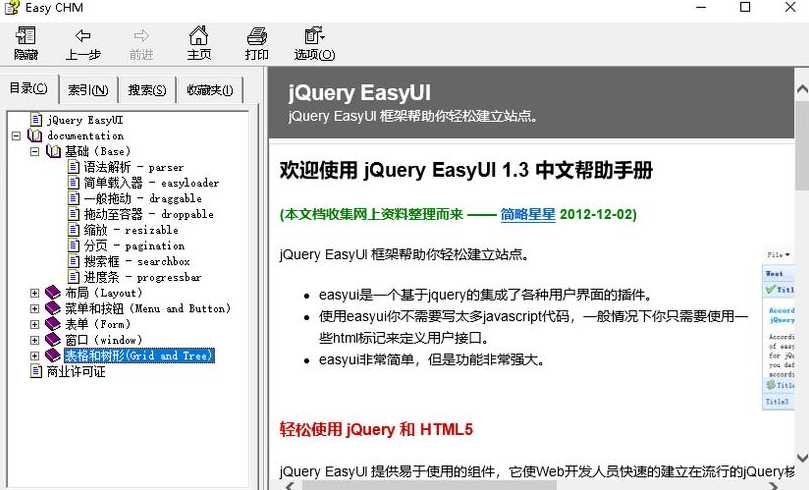Click the content pane scroll-up arrow
This screenshot has height=490, width=809.
point(802,90)
